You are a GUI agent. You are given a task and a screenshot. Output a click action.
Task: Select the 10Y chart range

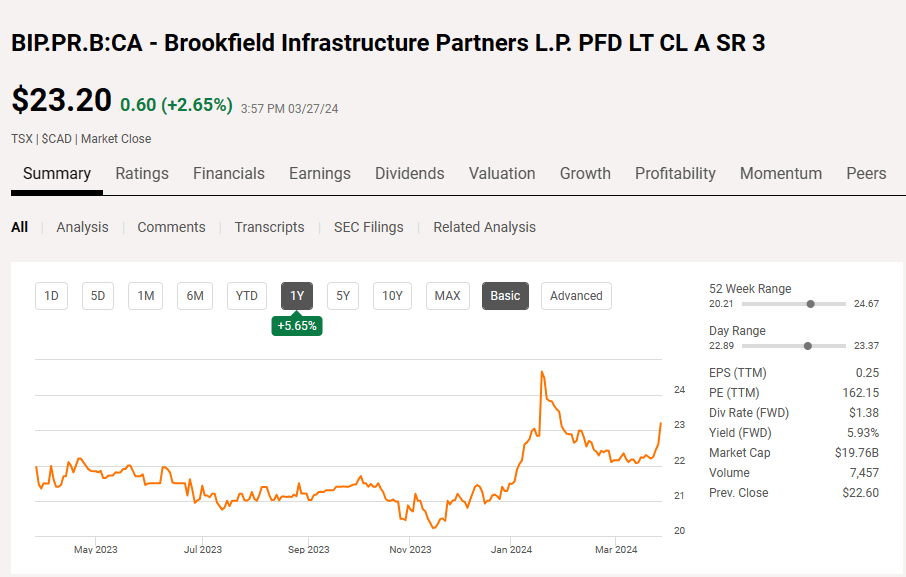coord(392,295)
